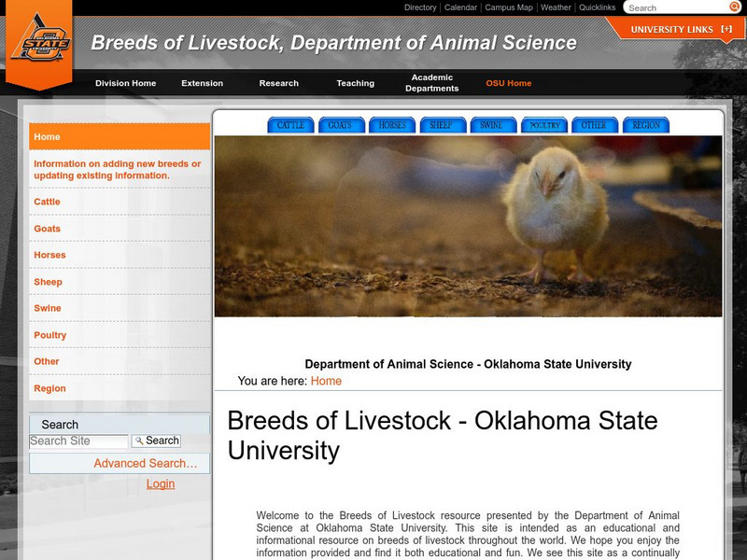Switch to the SHEEP tab

click(439, 122)
